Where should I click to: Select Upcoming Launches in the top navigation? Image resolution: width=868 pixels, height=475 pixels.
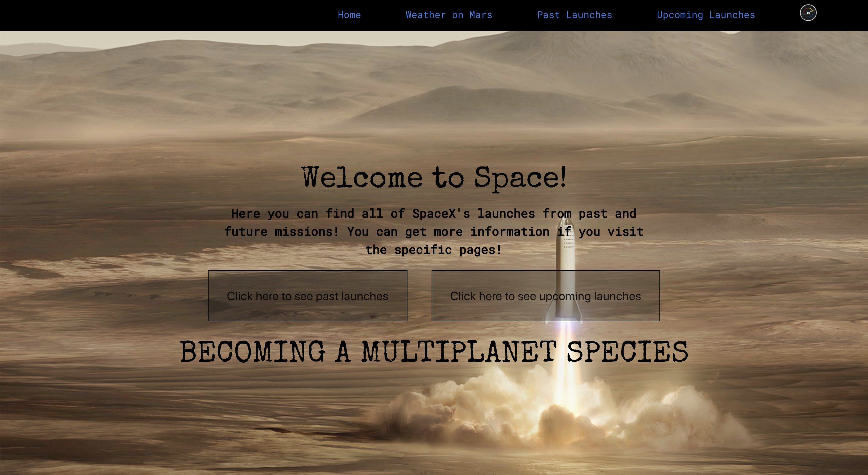pyautogui.click(x=706, y=15)
